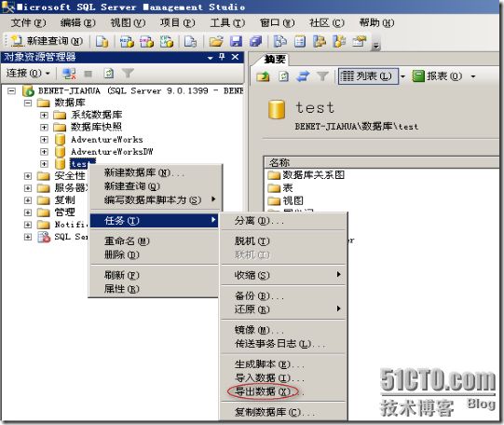Open Object Explorer panel window position dropdown
Viewport: 504px width, 425px height.
(211, 58)
